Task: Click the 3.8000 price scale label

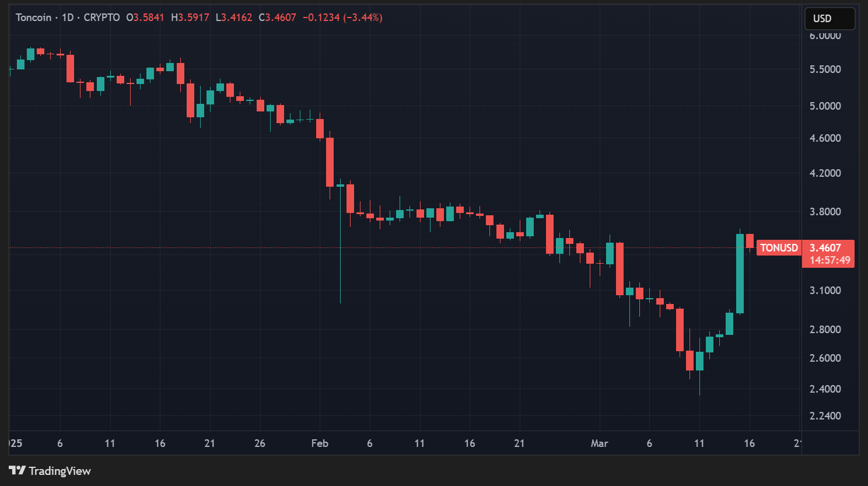Action: click(825, 212)
